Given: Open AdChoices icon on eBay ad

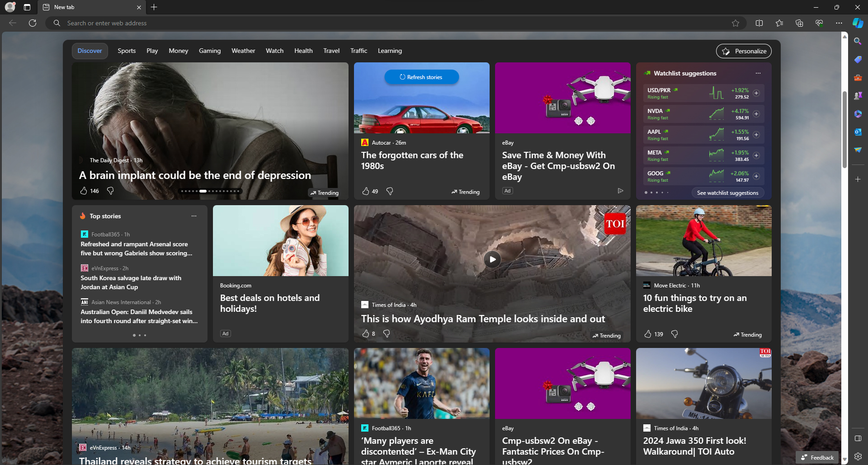Looking at the screenshot, I should [x=620, y=191].
